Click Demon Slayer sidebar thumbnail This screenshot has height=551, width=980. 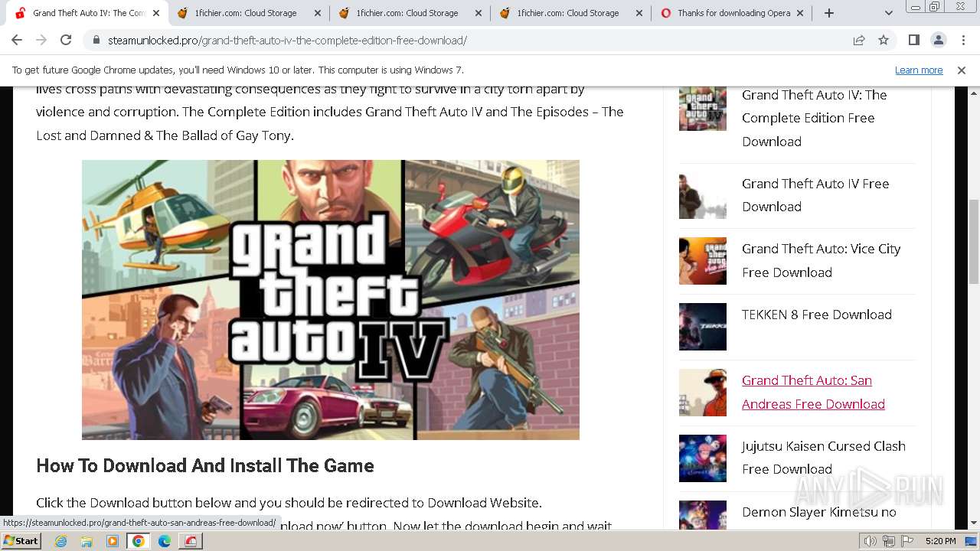[x=703, y=515]
